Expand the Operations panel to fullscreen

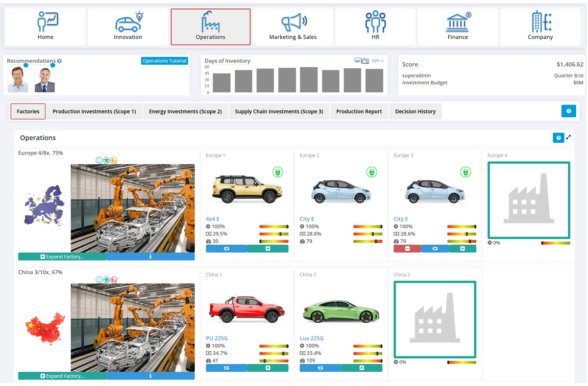point(568,137)
